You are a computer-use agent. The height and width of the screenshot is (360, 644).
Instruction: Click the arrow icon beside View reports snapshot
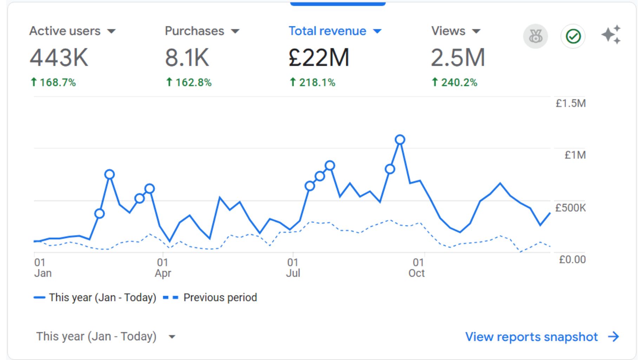pyautogui.click(x=613, y=336)
